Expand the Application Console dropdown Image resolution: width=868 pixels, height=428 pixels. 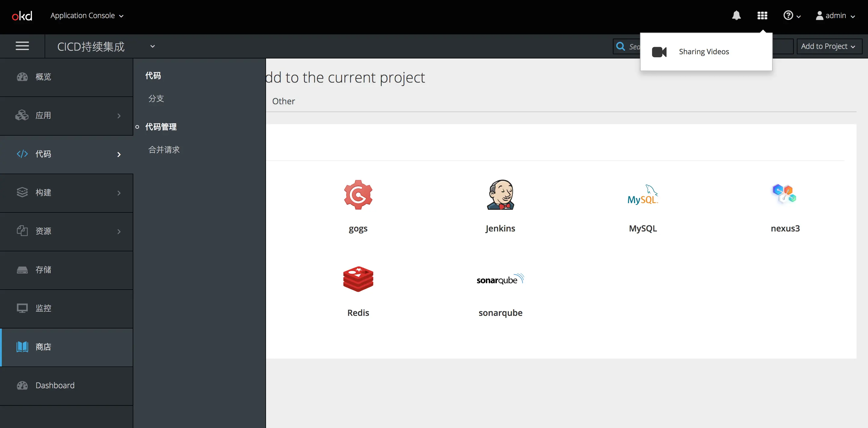click(x=87, y=16)
